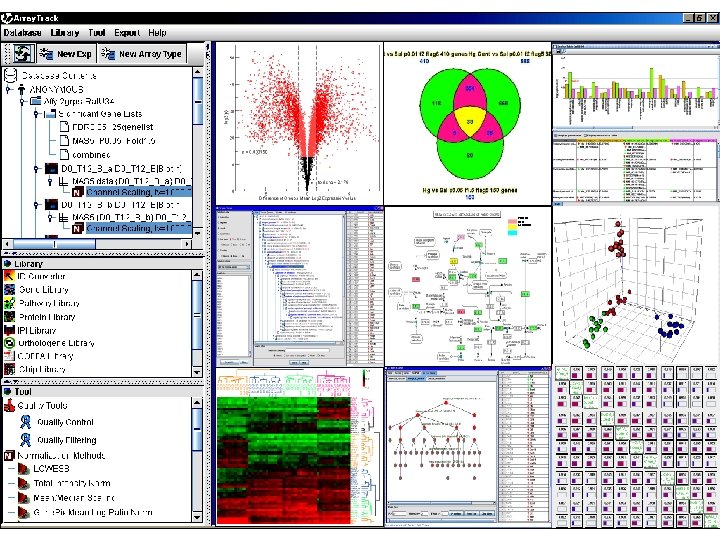
Task: Collapse the MAS5 (D0_T12_B_b) data node
Action: click(x=50, y=217)
